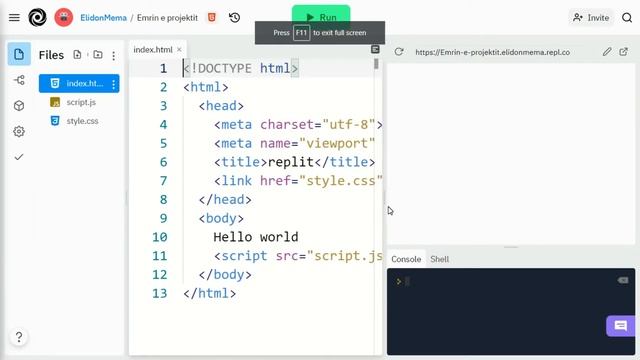
Task: Open the hamburger main menu
Action: [x=14, y=18]
